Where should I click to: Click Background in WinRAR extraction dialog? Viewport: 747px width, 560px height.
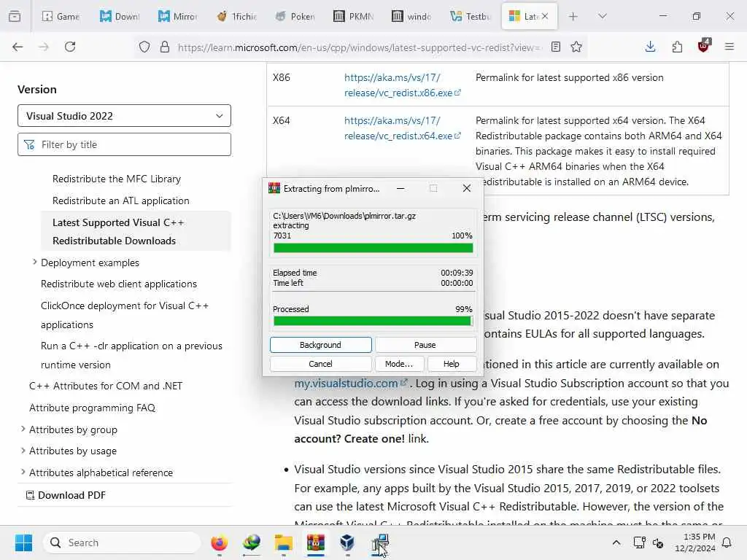point(321,345)
